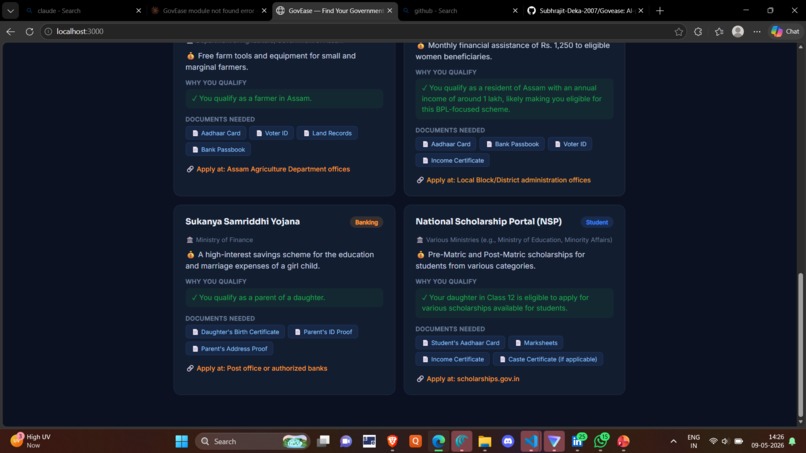This screenshot has height=453, width=806.
Task: Click Aadhaar Card chip in women beneficiaries card
Action: 446,144
